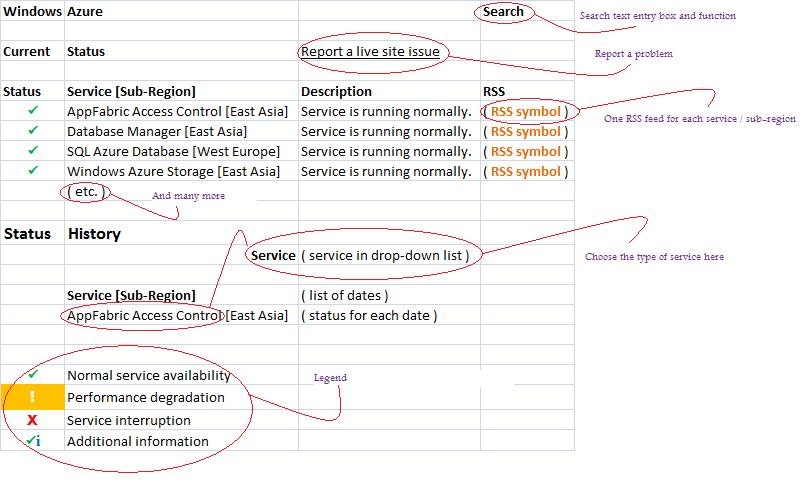Select the Additional information legend text

(x=138, y=442)
